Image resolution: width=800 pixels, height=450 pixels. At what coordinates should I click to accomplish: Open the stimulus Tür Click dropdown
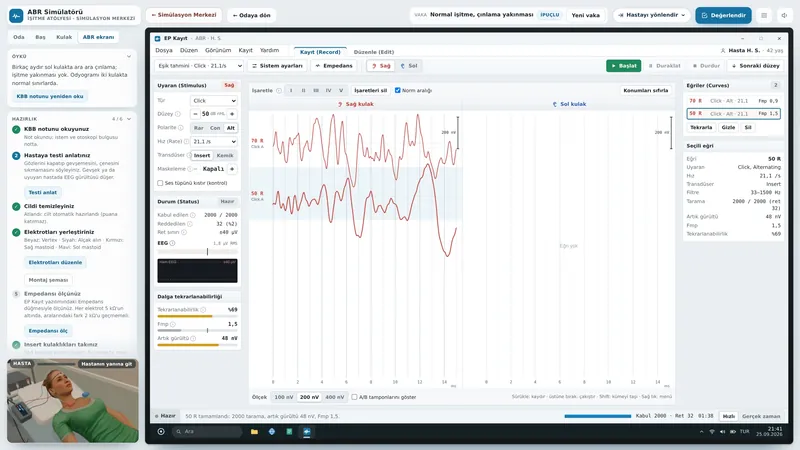214,101
